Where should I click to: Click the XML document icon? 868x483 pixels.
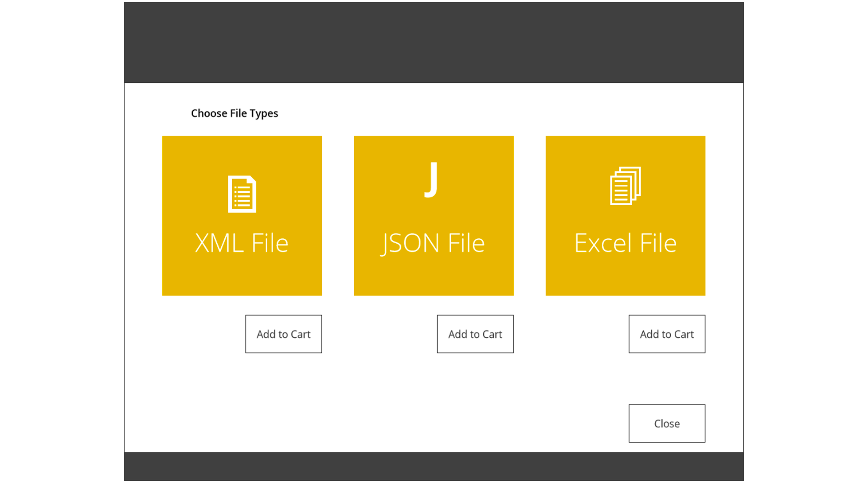tap(242, 194)
